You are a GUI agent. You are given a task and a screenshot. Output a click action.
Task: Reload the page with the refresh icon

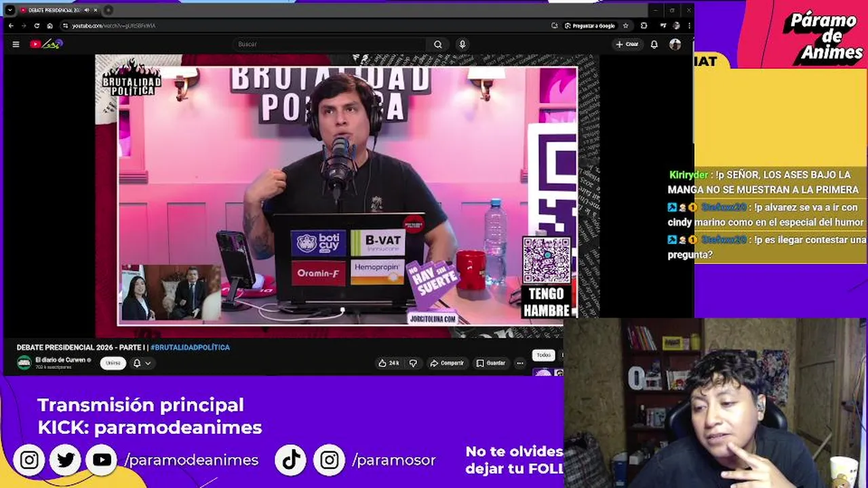37,26
